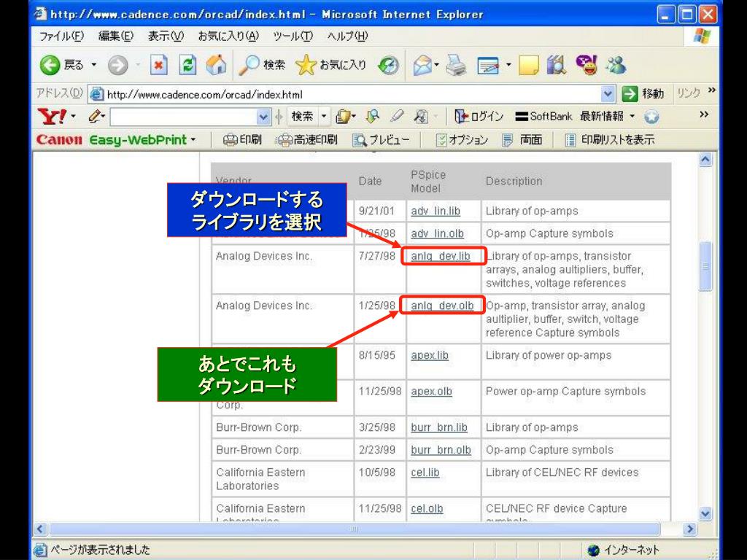Open the Search (検索) magnifier pane
The height and width of the screenshot is (560, 747).
262,65
